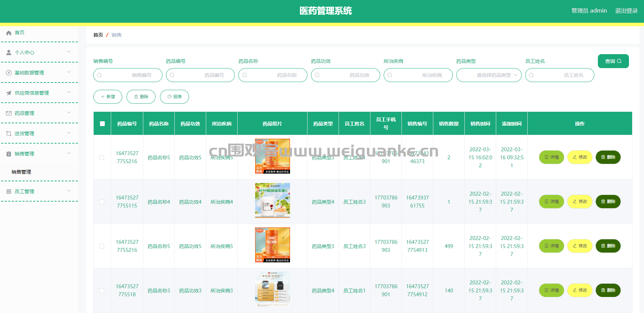Image resolution: width=644 pixels, height=313 pixels.
Task: Click the 新增 add button
Action: tap(108, 97)
